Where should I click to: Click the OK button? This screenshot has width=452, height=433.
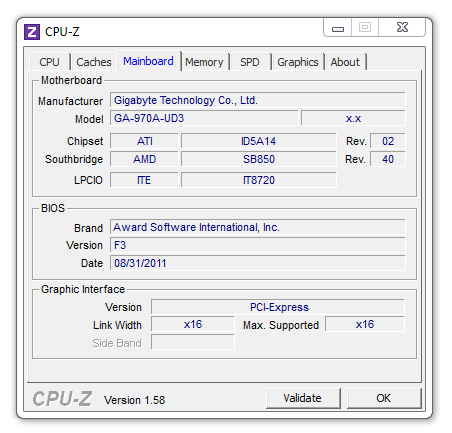click(x=384, y=398)
